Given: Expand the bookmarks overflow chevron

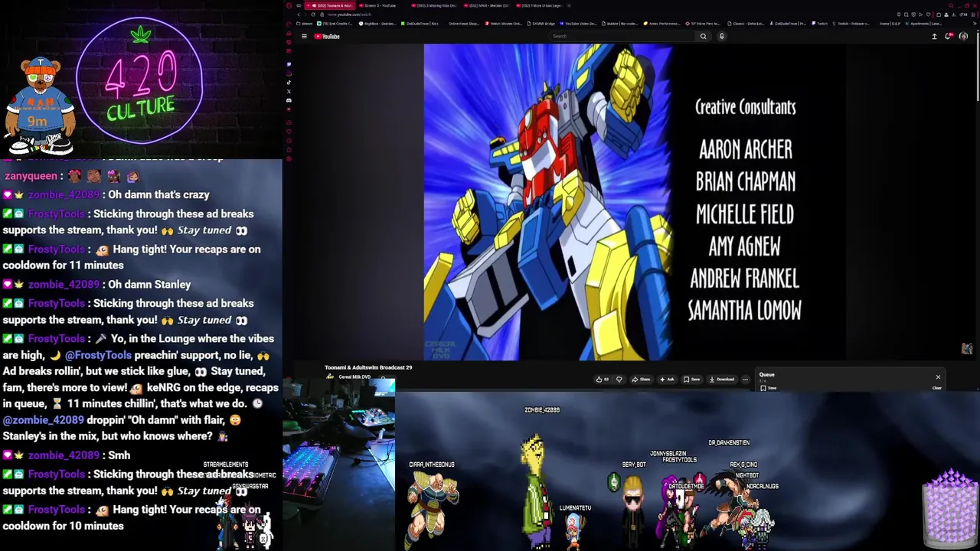Looking at the screenshot, I should (975, 24).
